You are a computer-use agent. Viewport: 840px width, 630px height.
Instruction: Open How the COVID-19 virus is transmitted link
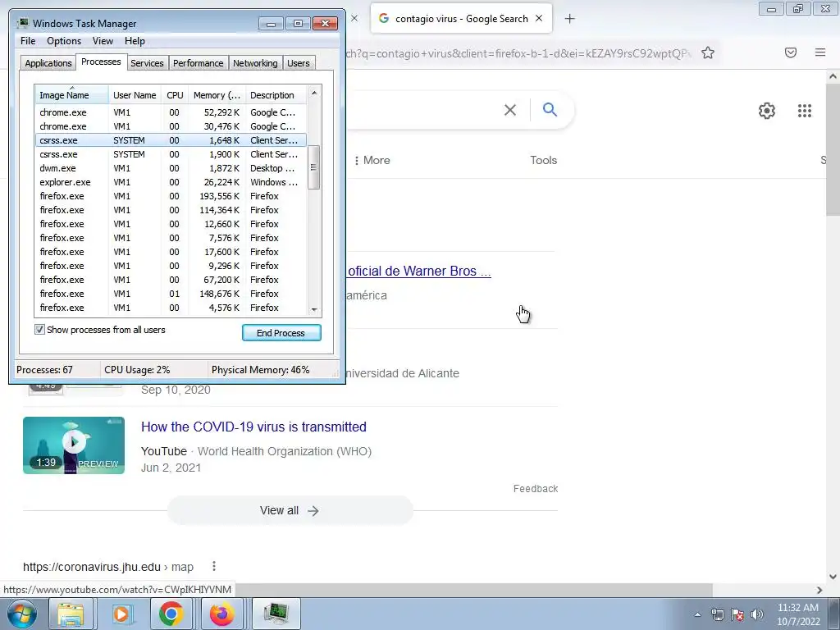click(254, 427)
